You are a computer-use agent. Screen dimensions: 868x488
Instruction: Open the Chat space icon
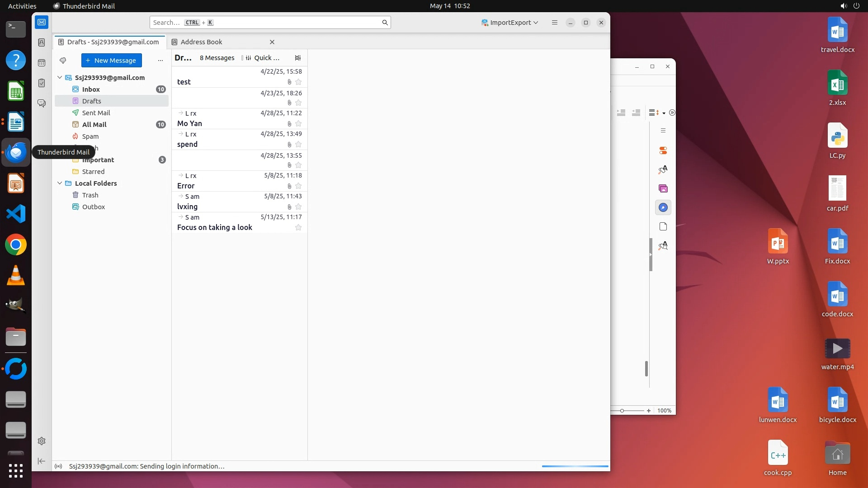(42, 103)
